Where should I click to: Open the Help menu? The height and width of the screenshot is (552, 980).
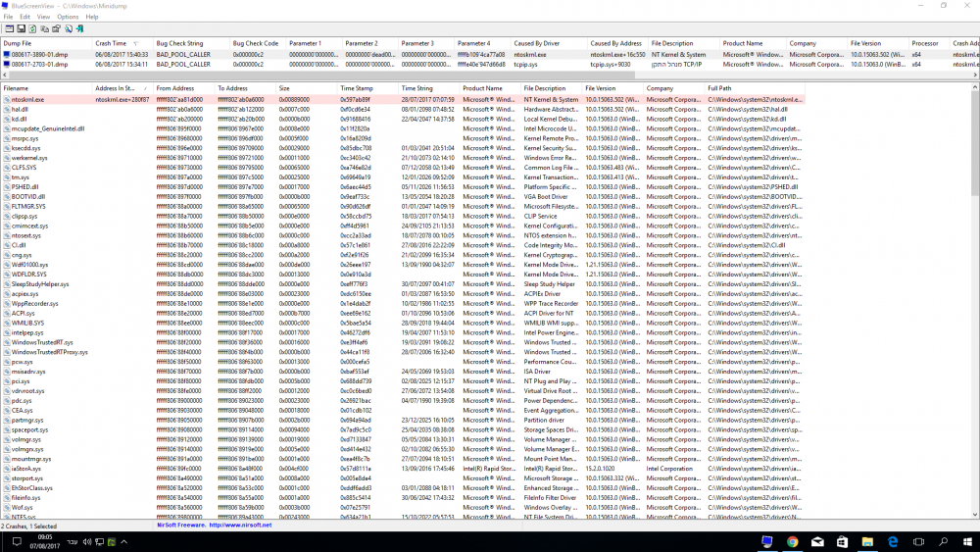click(x=92, y=17)
